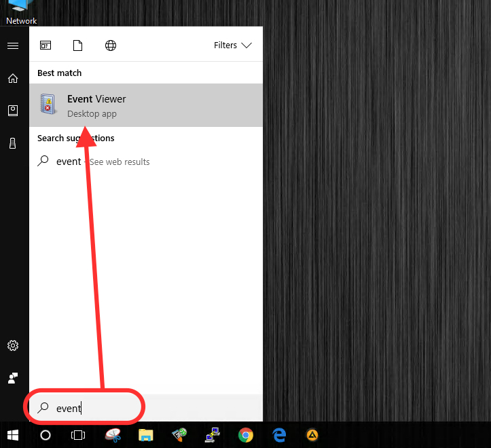Open Feedback person icon in sidebar
Viewport: 491px width, 448px height.
point(13,378)
